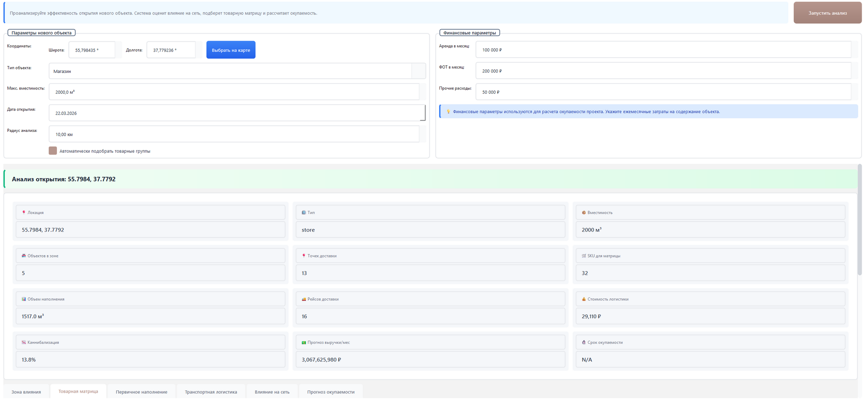Click the lightbulb icon in the financial hint
Image resolution: width=868 pixels, height=399 pixels.
click(x=448, y=112)
